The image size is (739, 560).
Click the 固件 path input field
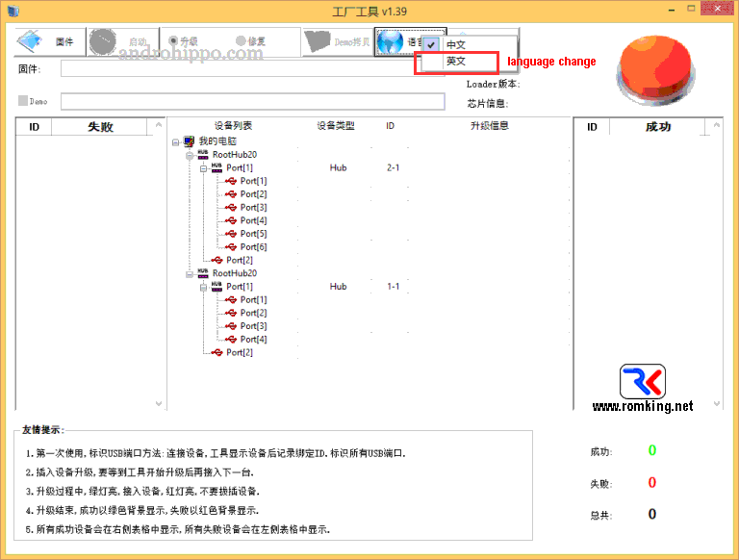point(253,69)
